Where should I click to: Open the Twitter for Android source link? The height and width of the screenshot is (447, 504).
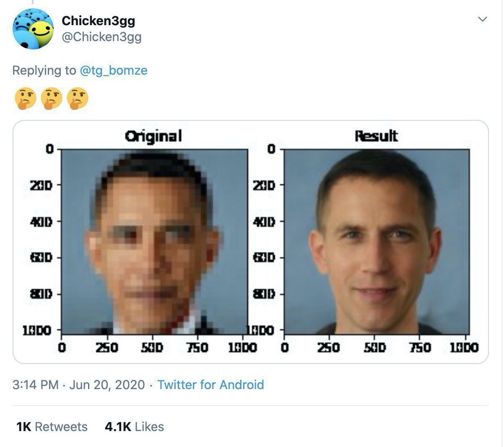210,385
